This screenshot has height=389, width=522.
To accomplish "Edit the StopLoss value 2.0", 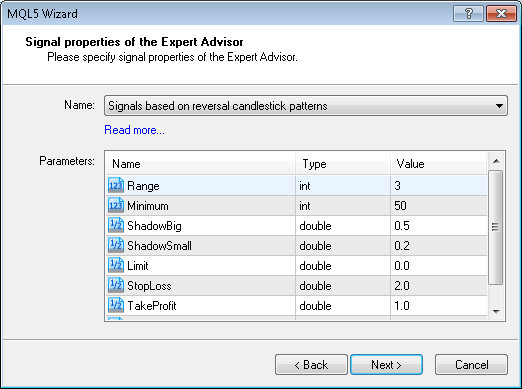I will click(x=438, y=286).
